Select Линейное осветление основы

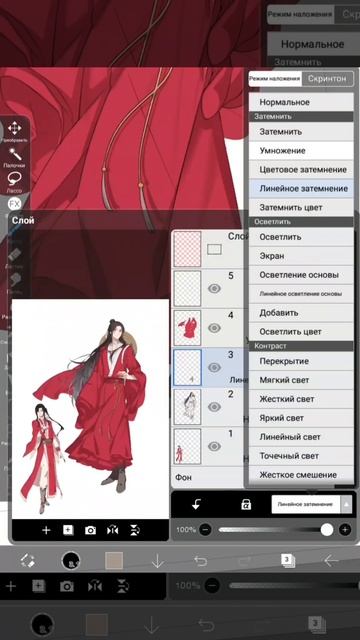pyautogui.click(x=301, y=294)
